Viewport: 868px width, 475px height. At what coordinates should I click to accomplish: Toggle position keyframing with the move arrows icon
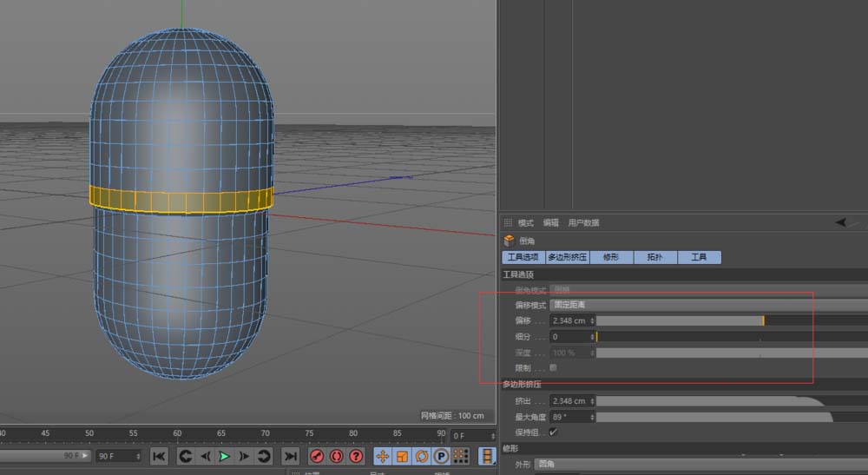[382, 456]
